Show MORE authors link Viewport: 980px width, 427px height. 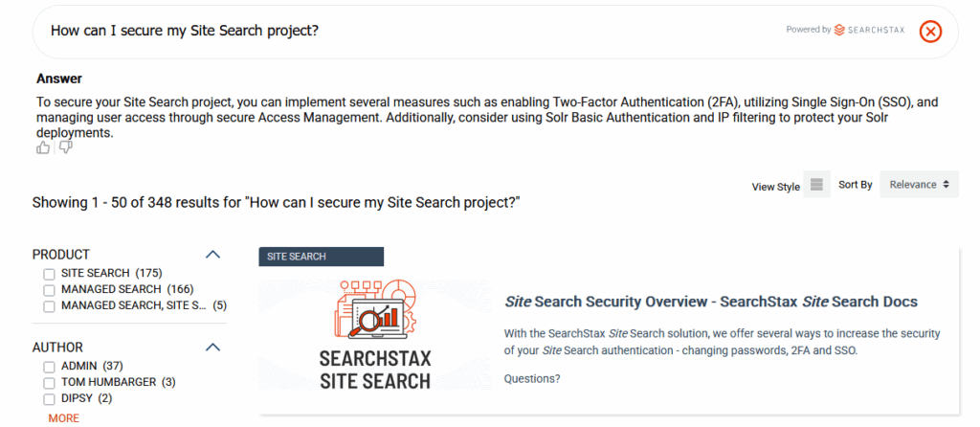(63, 418)
